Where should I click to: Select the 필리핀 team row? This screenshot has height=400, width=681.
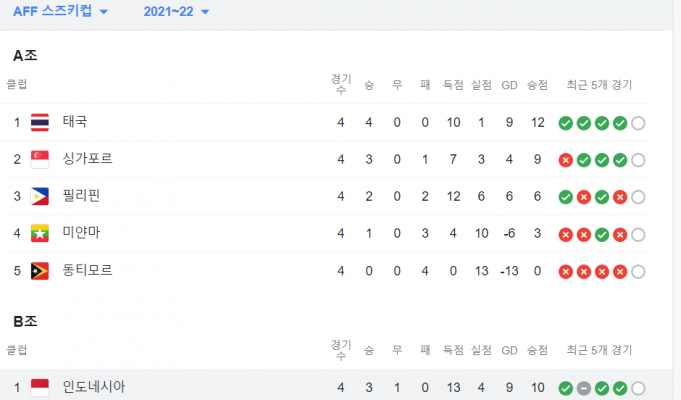point(81,196)
